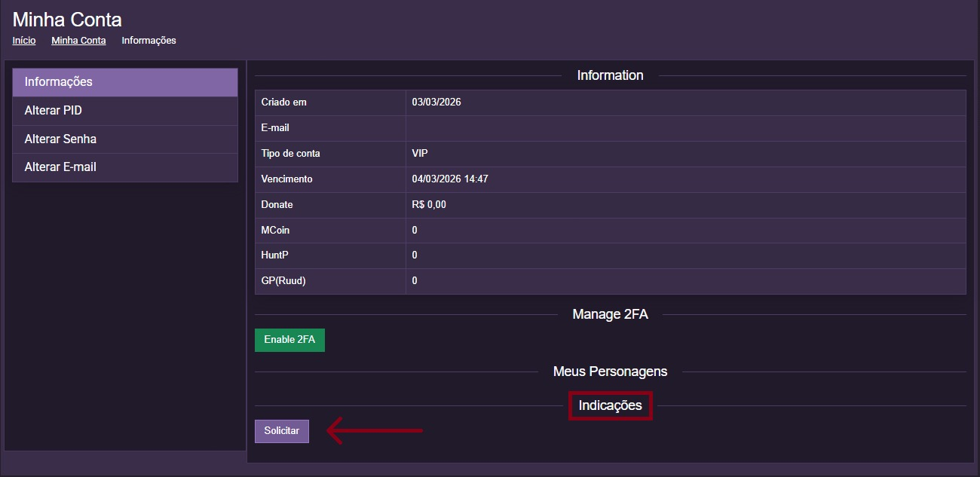Open the Início breadcrumb link
This screenshot has width=980, height=477.
tap(24, 41)
